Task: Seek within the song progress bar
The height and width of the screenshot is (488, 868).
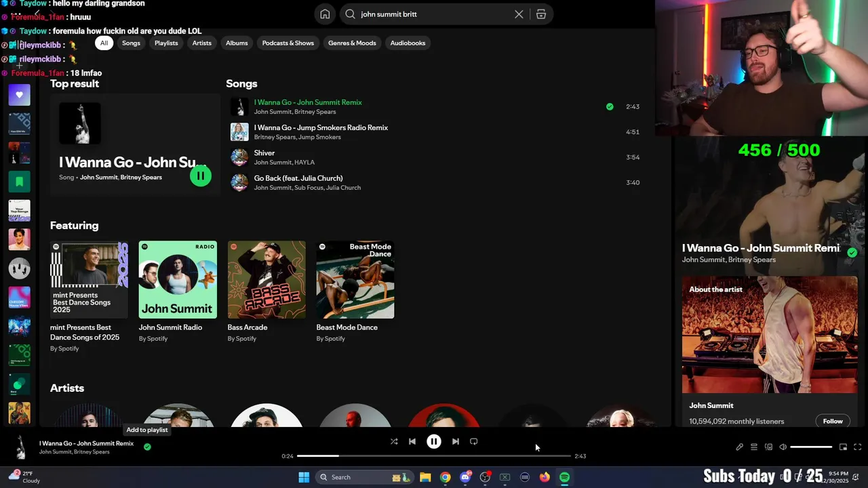Action: coord(434,456)
